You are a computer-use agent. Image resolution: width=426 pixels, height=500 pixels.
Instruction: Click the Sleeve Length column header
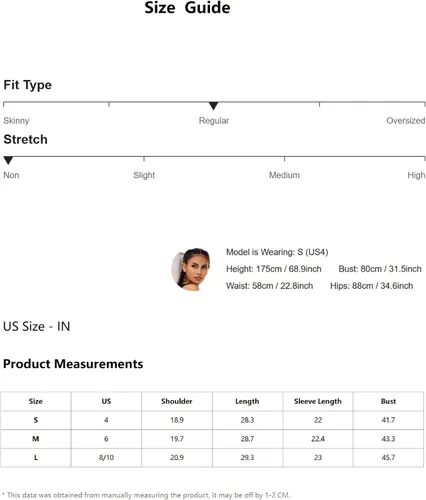click(x=318, y=401)
